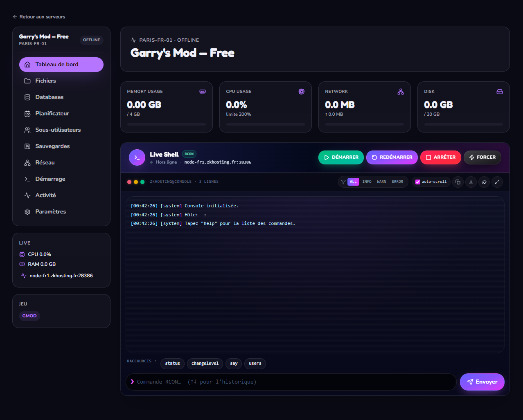
Task: Select the ERROR log filter
Action: pos(397,182)
